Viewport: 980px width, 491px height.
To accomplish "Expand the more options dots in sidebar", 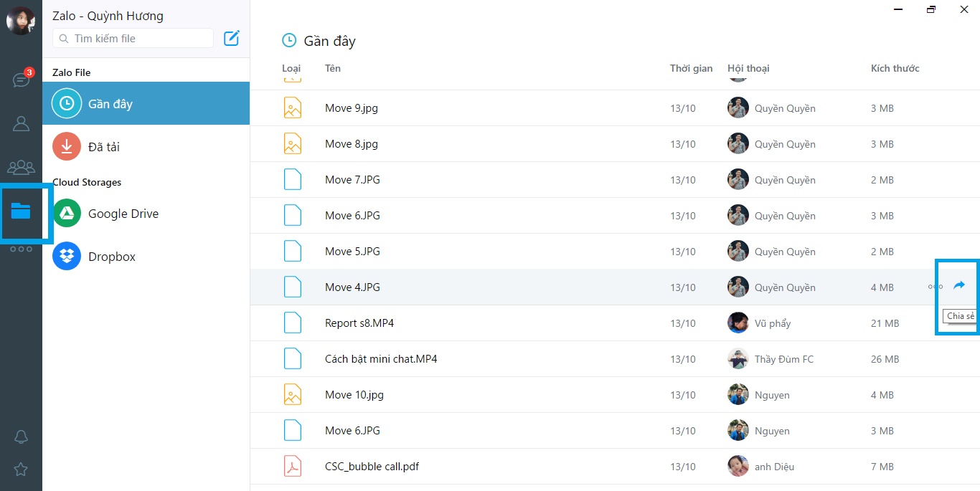I will pos(21,249).
